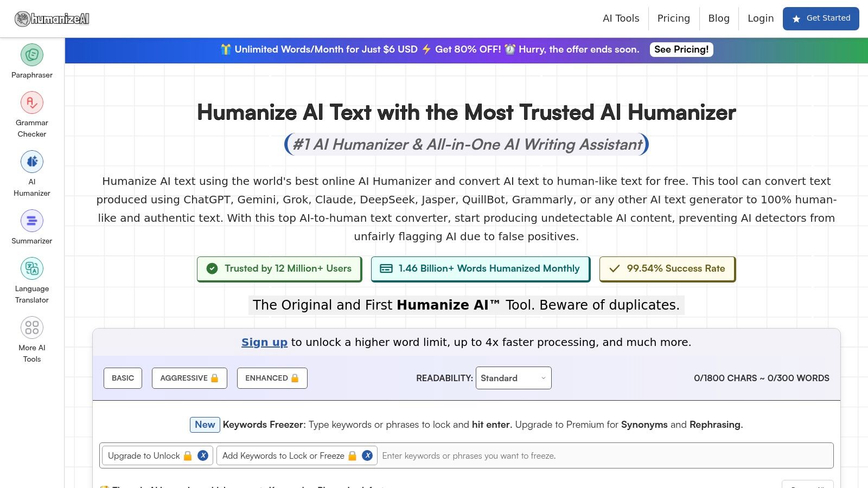Click the See Pricing banner button
The image size is (868, 488).
681,49
